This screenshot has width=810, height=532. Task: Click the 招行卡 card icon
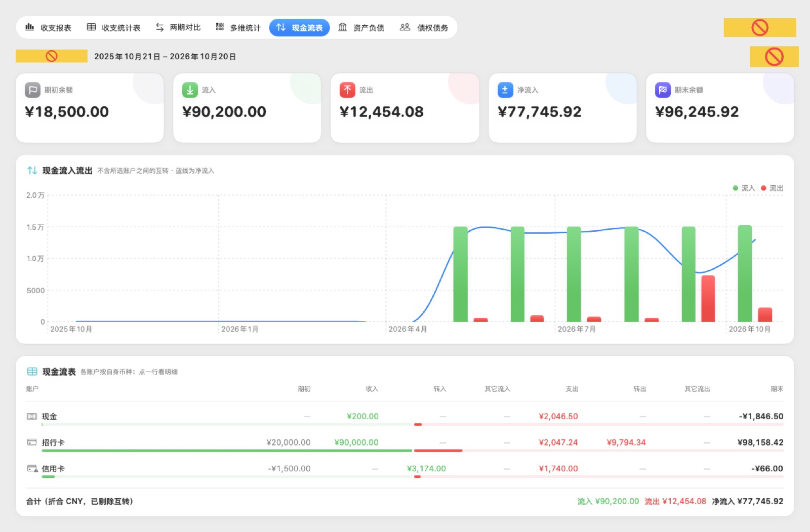tap(32, 442)
